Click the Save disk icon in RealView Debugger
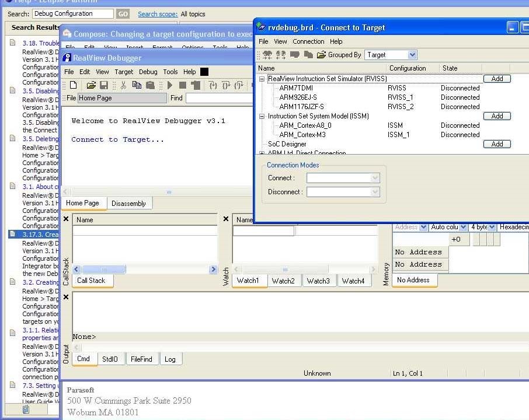Viewport: 529px width, 420px height. coord(104,85)
